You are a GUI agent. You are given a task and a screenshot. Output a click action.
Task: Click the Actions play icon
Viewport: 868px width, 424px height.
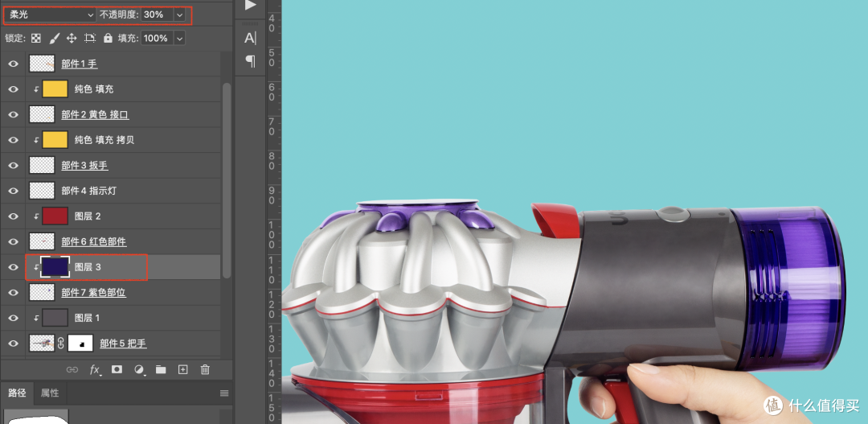click(x=251, y=6)
